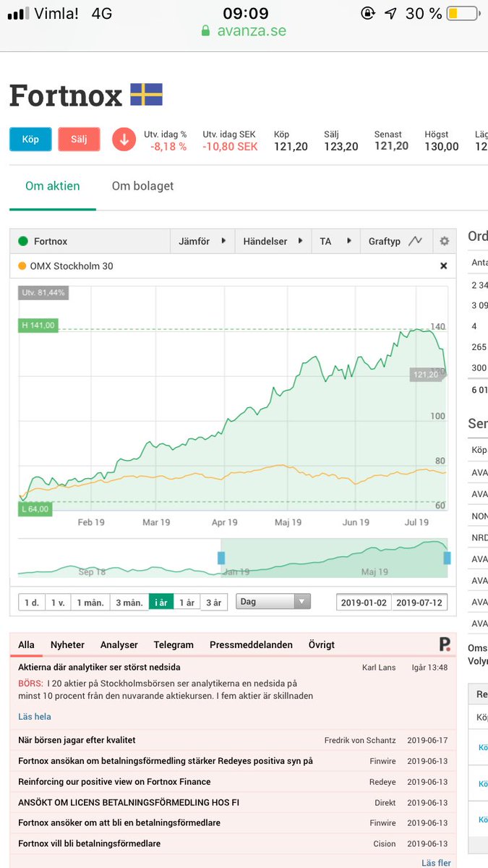Click the -10,80 SEK change value

(x=231, y=146)
